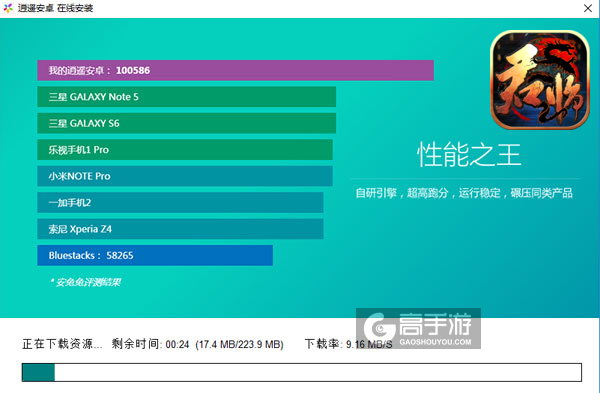Select the 我的逍遥安卓 100586 score bar

pos(235,70)
